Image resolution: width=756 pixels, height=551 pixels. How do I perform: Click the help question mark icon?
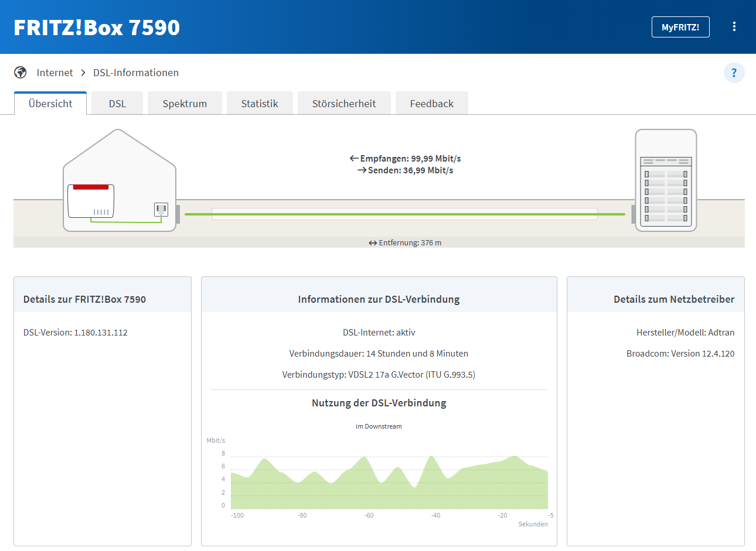734,73
